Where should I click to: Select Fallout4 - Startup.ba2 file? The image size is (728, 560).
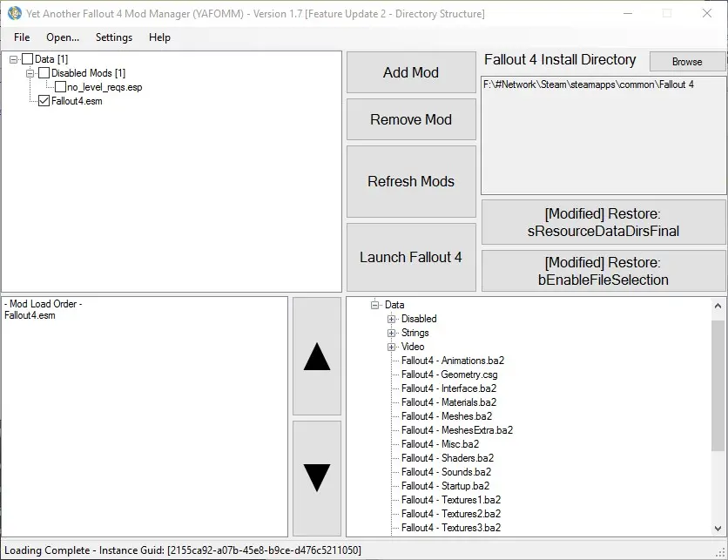coord(445,486)
